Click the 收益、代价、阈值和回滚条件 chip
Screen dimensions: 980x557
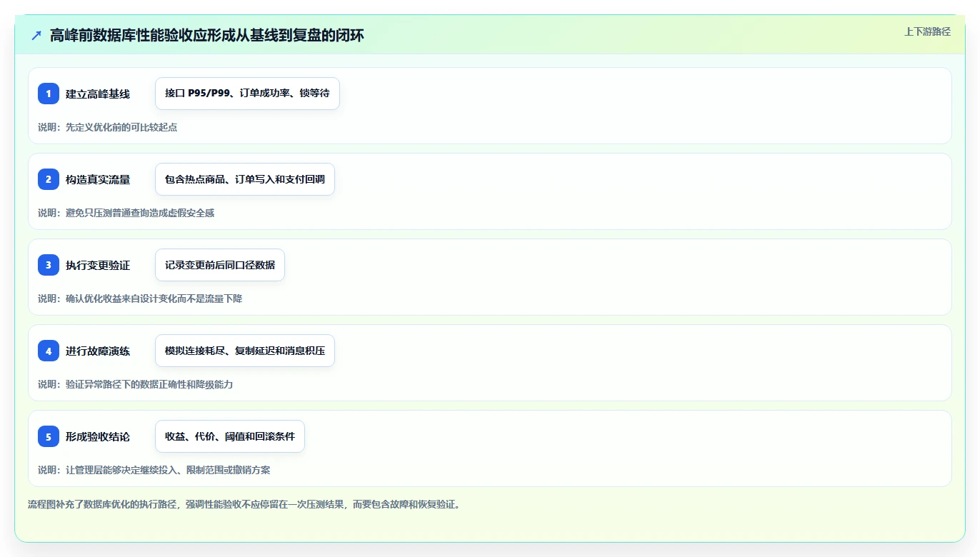230,436
